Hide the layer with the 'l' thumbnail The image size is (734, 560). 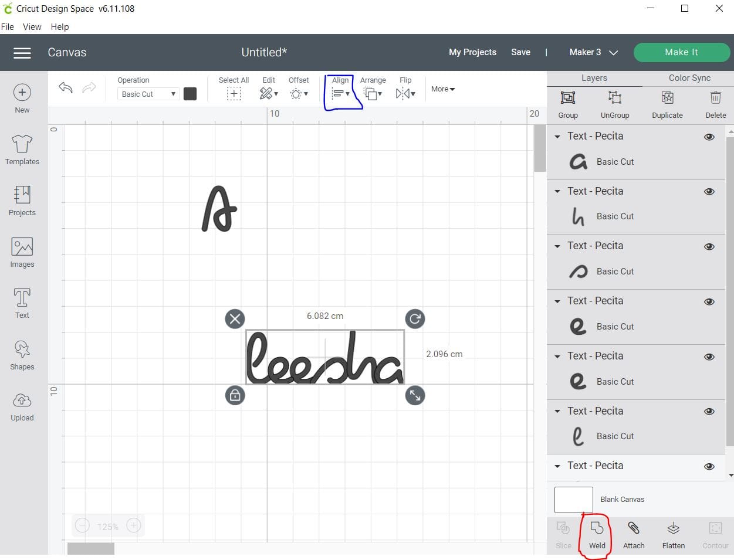(x=709, y=412)
